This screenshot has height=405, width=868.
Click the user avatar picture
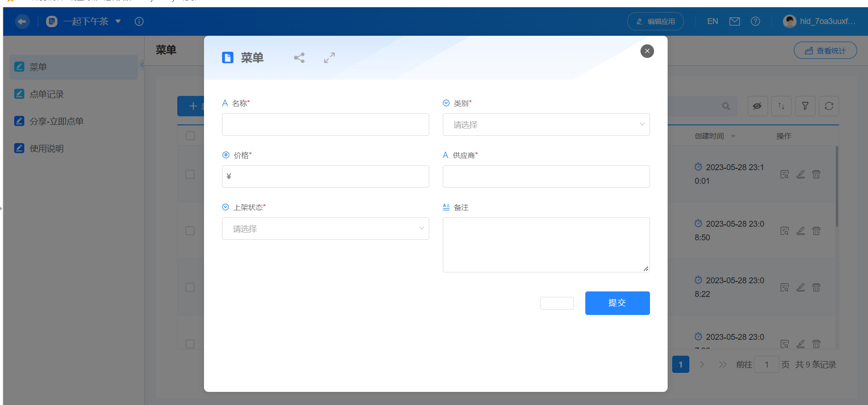[790, 21]
